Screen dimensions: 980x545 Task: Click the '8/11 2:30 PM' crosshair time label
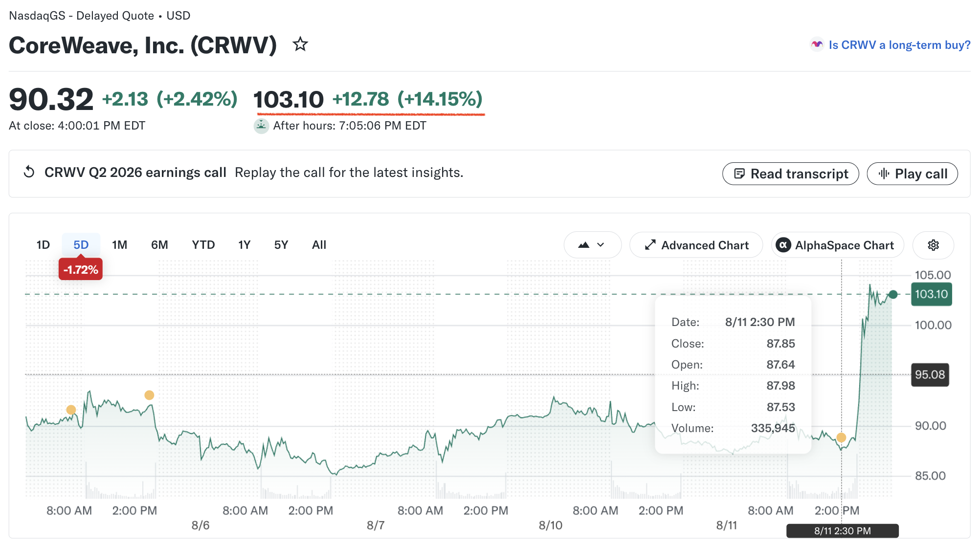843,531
